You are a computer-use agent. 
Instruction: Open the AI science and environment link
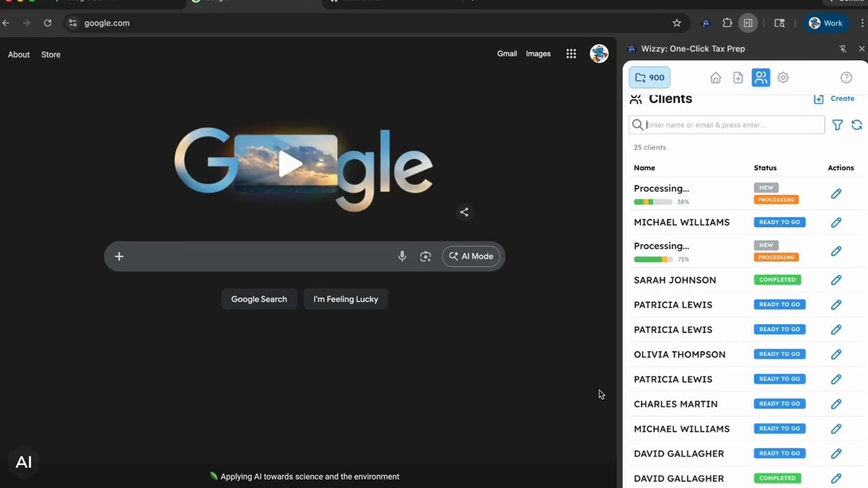pyautogui.click(x=304, y=476)
